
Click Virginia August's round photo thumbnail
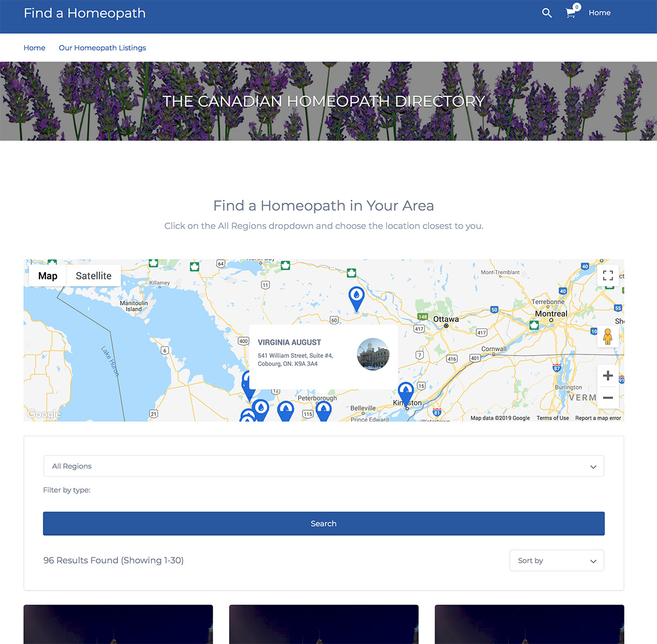click(x=373, y=354)
